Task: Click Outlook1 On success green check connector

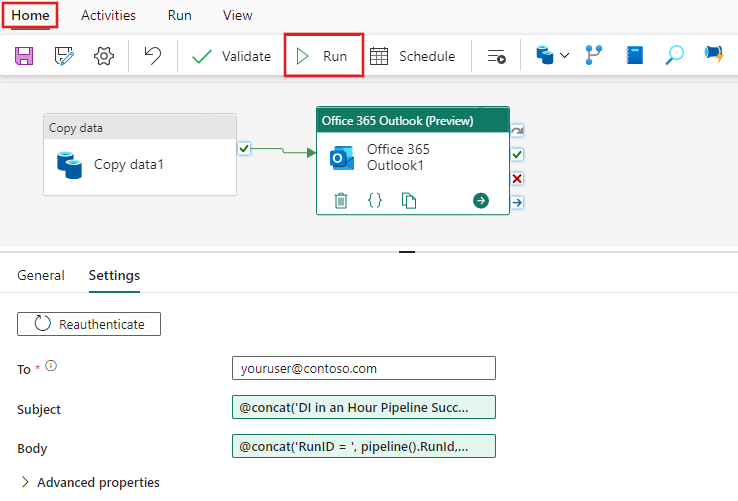Action: pos(517,154)
